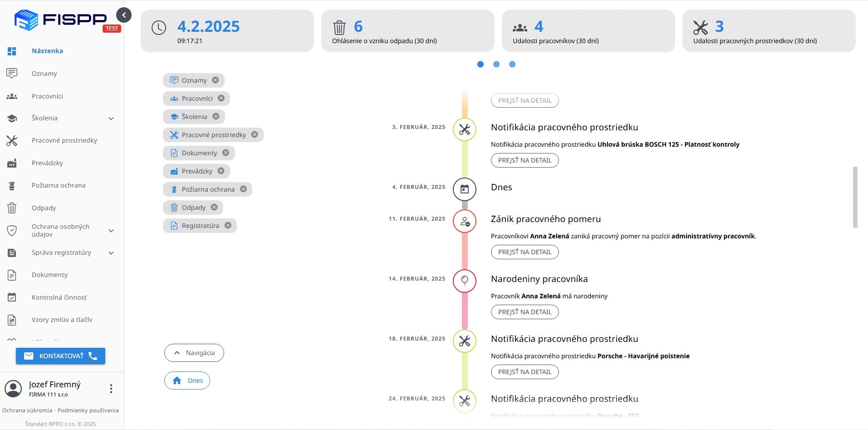This screenshot has height=430, width=868.
Task: Click the tools icon for 18. február event
Action: tap(464, 341)
